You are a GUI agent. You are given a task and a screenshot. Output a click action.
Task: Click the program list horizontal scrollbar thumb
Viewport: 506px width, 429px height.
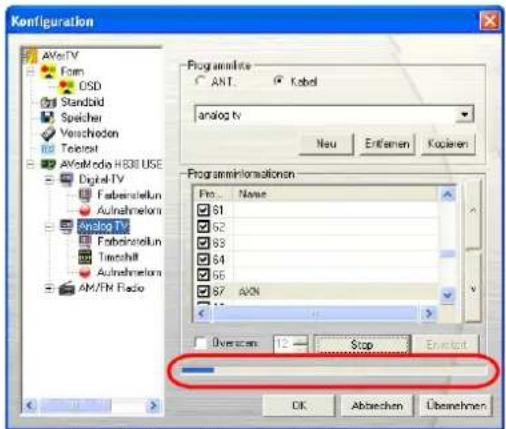(315, 314)
